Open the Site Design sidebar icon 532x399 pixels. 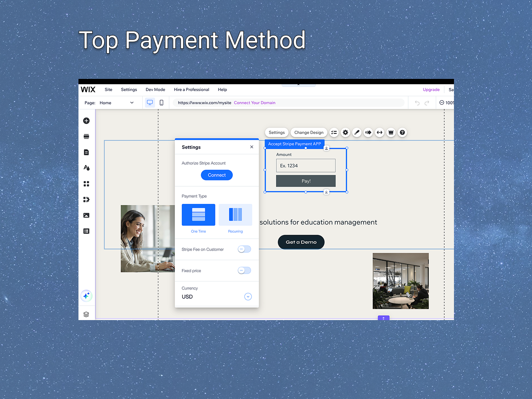coord(86,168)
